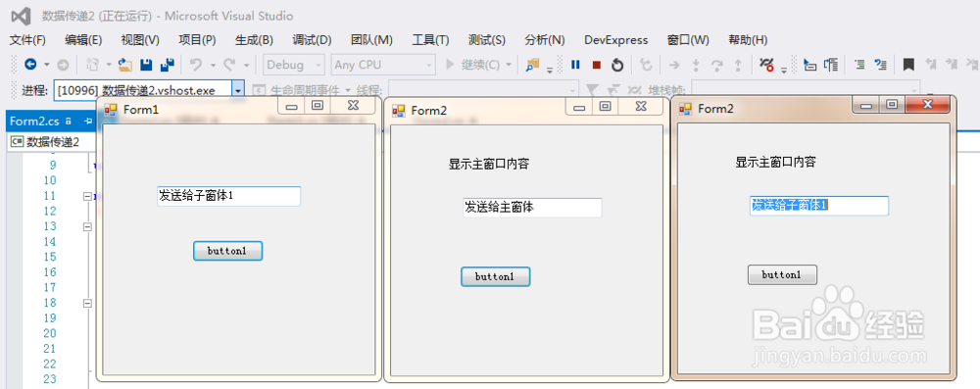This screenshot has width=980, height=389.
Task: Open the 生成(B) menu
Action: (254, 40)
